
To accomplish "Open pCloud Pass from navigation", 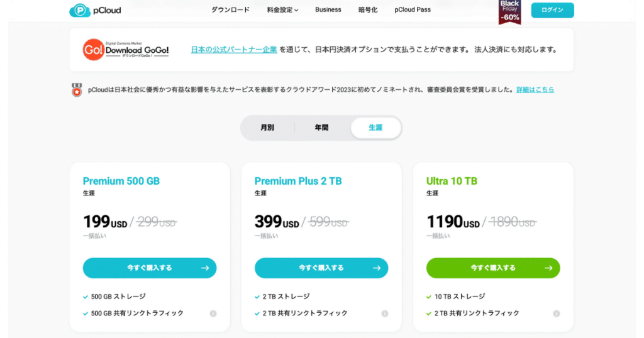I will pyautogui.click(x=413, y=10).
